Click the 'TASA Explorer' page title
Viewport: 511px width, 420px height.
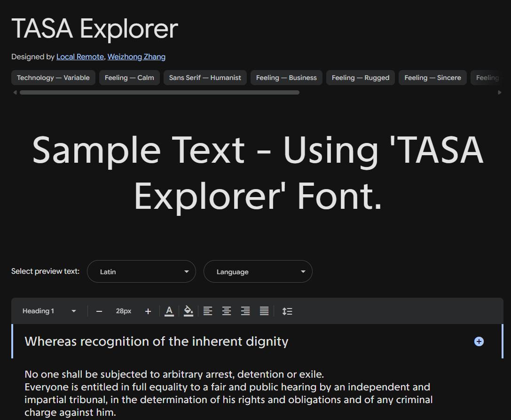[x=94, y=29]
